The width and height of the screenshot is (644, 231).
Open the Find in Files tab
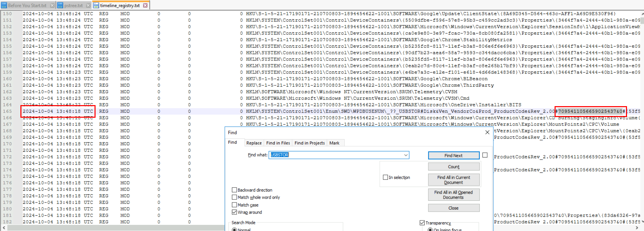(278, 143)
